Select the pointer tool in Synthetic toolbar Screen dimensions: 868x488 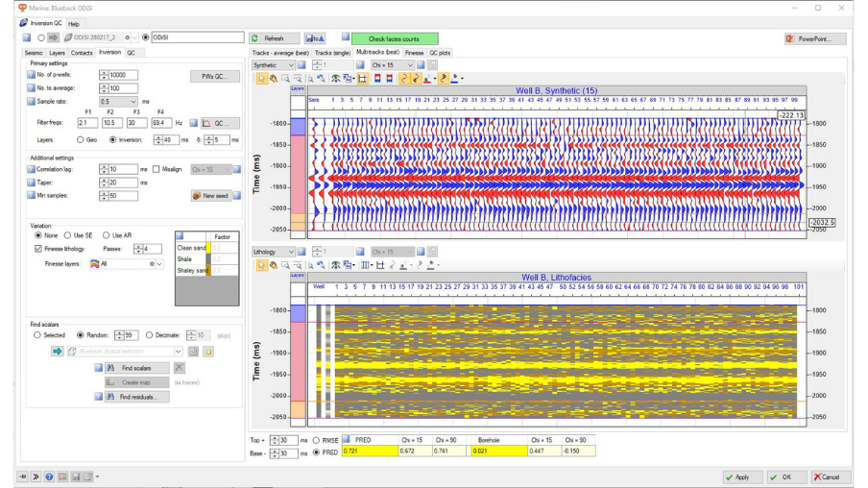click(261, 79)
